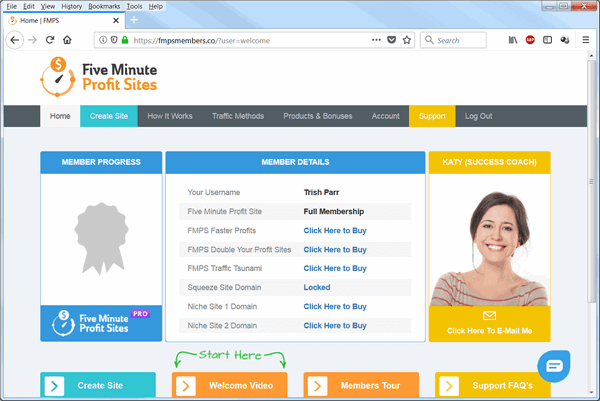The width and height of the screenshot is (600, 401).
Task: Click the browser Search box
Action: [453, 40]
